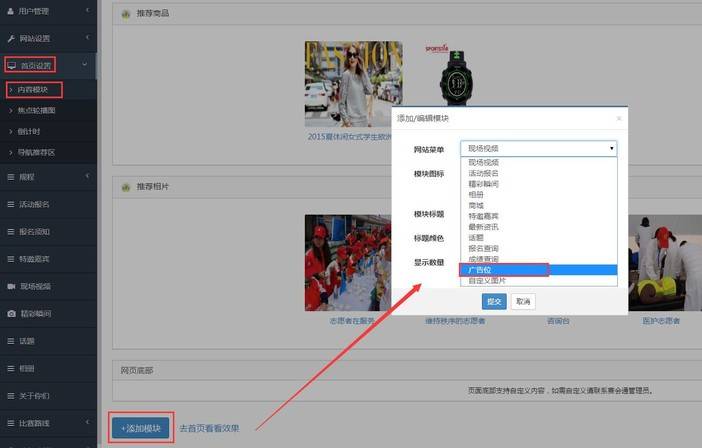Click the monitor icon beside 首页设置

click(x=11, y=65)
